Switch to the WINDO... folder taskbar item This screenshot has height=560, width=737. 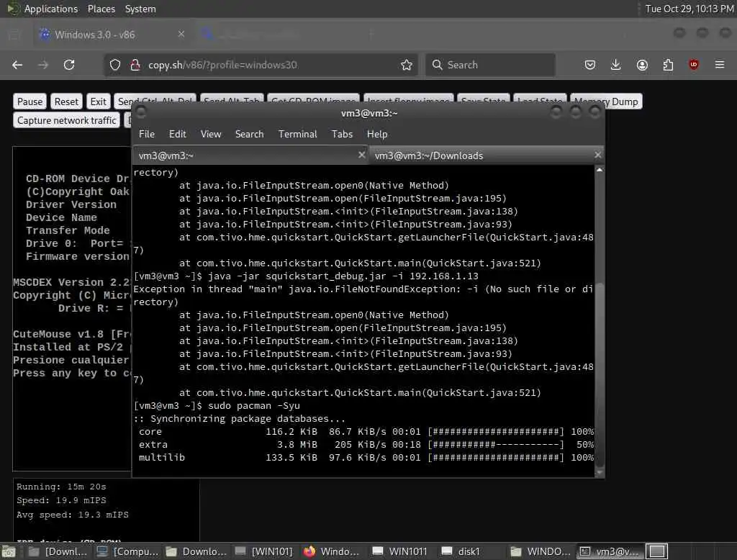tap(541, 551)
